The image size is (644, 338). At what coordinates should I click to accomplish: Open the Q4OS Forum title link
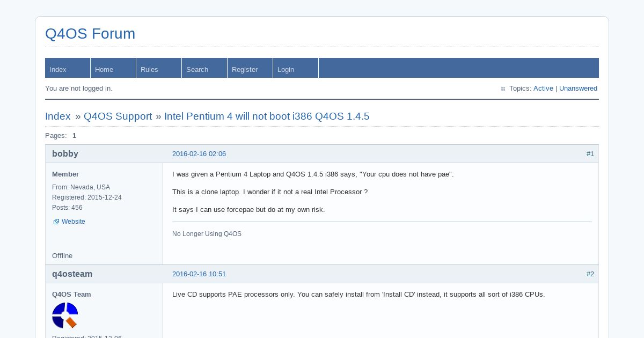click(90, 34)
